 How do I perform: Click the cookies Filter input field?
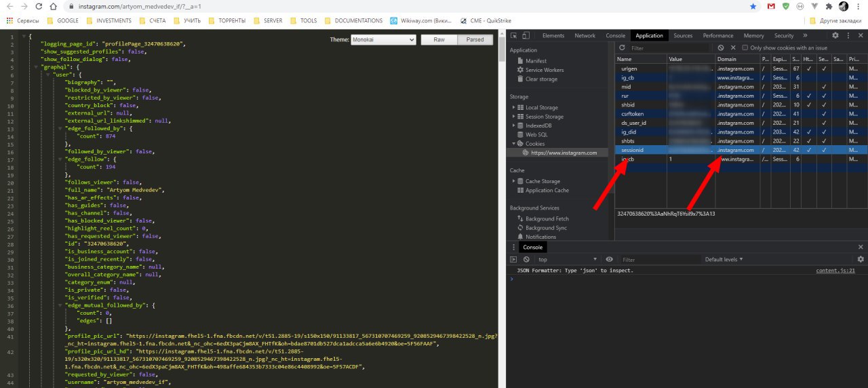tap(670, 48)
